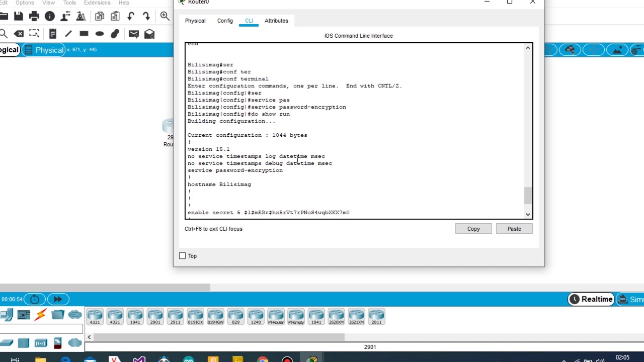Open the Attributes tab of Router0
This screenshot has height=362, width=644.
(276, 21)
